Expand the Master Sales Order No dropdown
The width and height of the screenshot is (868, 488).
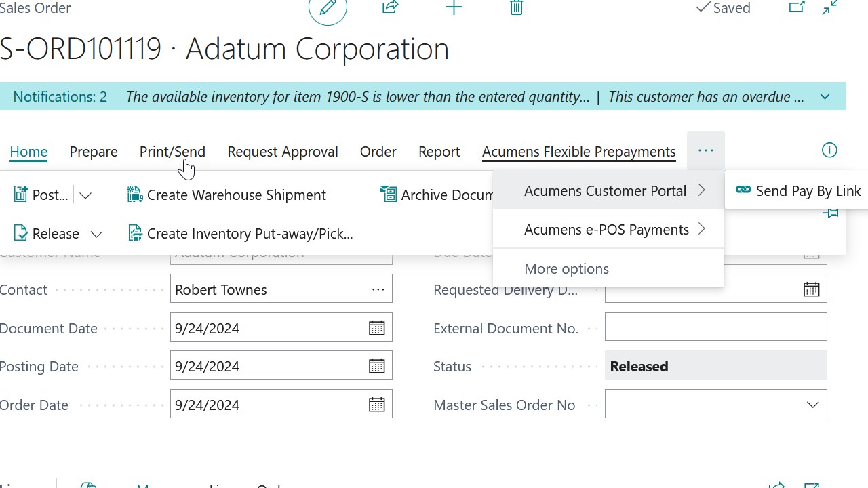point(812,404)
